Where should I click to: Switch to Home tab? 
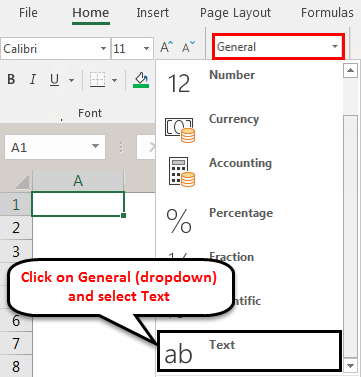click(x=91, y=13)
